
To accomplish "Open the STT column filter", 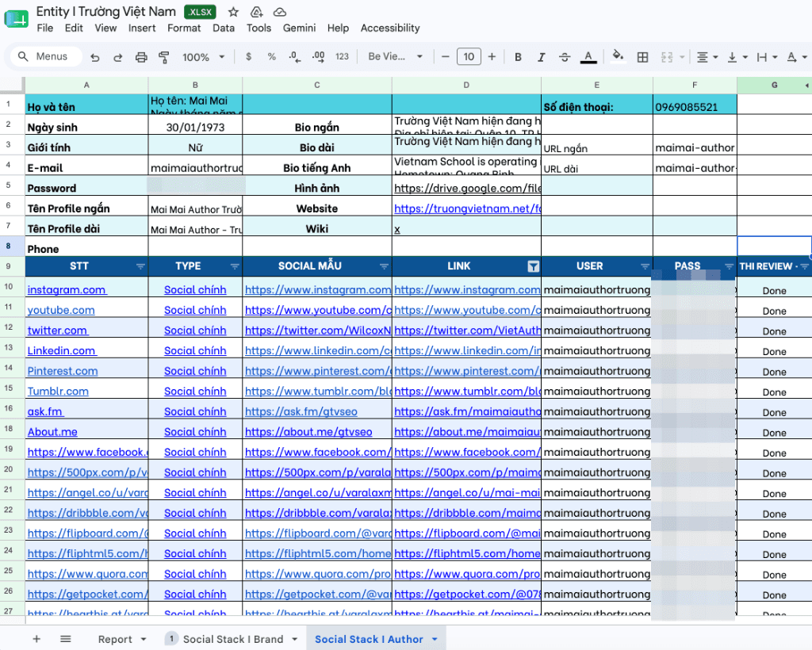I will (140, 266).
